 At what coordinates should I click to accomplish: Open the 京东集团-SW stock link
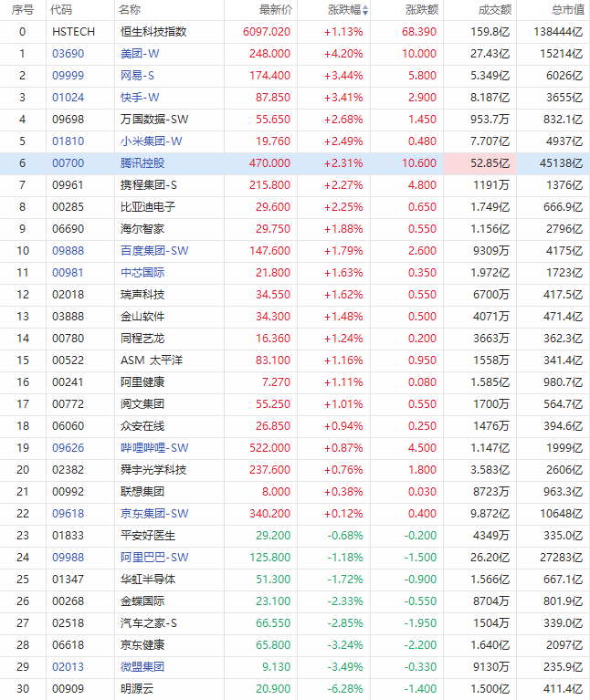pos(154,514)
